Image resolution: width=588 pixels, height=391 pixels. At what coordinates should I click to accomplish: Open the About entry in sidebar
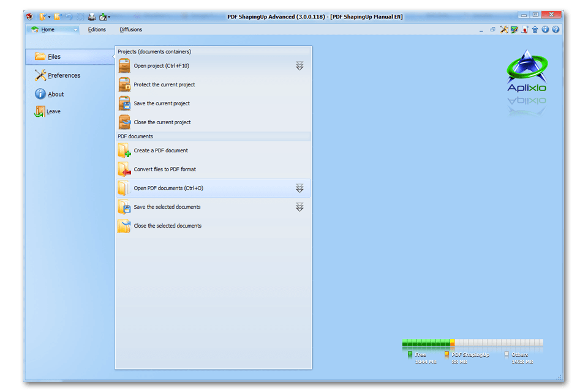(56, 94)
